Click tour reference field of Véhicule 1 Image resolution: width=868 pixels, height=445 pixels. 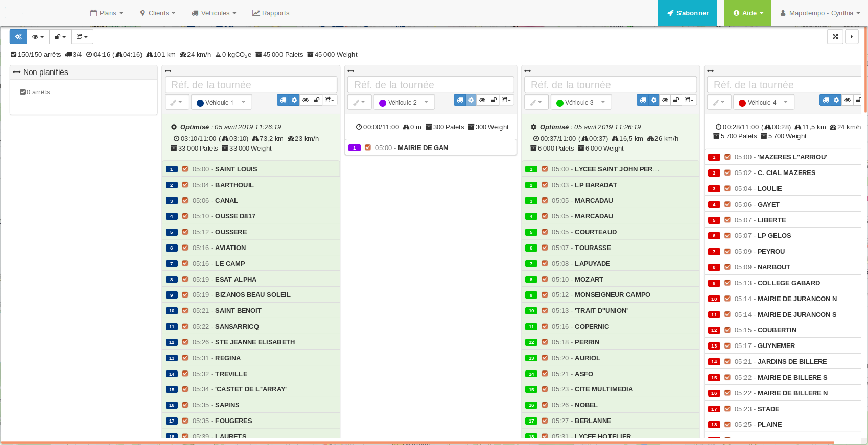[x=251, y=85]
